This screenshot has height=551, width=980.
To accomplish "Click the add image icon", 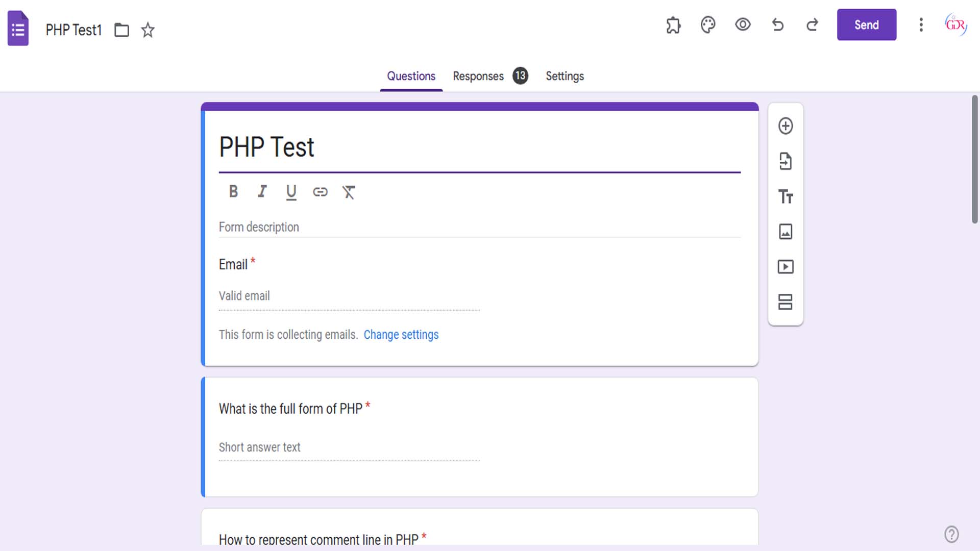I will [x=786, y=232].
